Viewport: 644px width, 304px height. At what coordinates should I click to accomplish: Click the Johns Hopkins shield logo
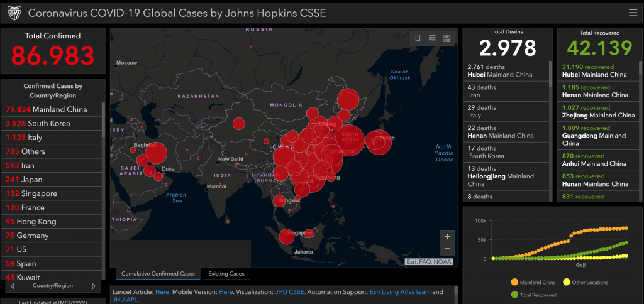(14, 13)
